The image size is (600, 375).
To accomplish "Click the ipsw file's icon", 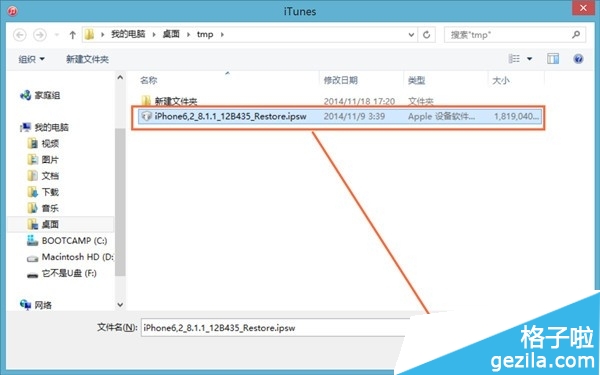I will [x=146, y=116].
